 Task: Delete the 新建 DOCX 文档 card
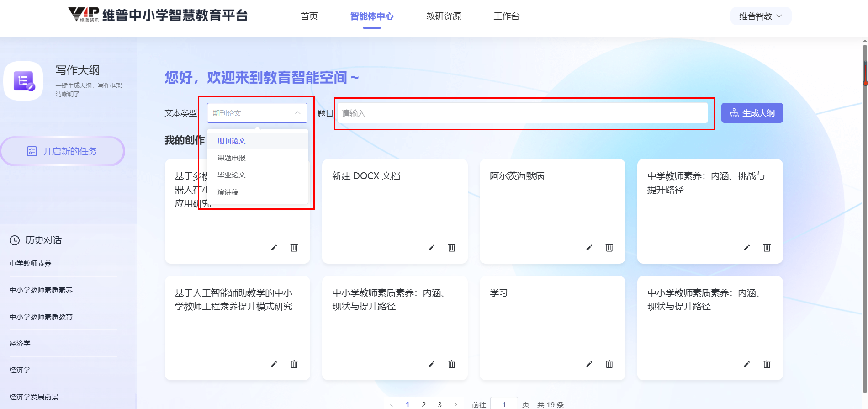(x=452, y=248)
